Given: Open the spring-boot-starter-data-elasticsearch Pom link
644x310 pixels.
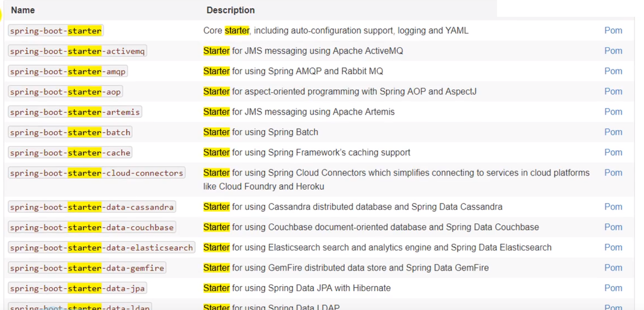Looking at the screenshot, I should (x=613, y=247).
